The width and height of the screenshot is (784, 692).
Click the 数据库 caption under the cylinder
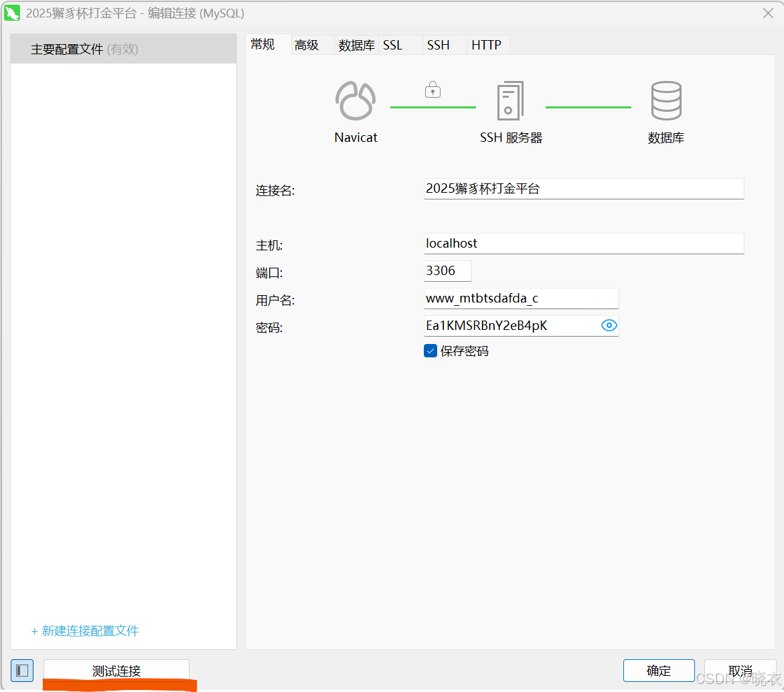point(666,137)
